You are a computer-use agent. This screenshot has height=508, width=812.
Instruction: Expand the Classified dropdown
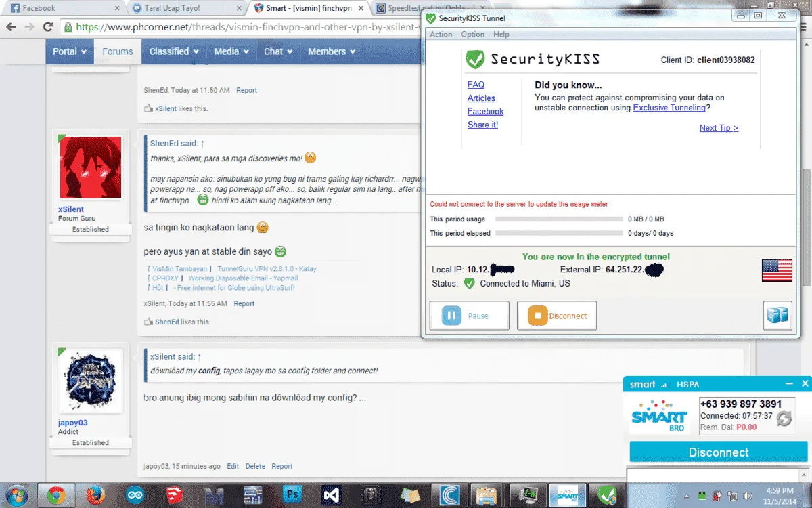174,51
